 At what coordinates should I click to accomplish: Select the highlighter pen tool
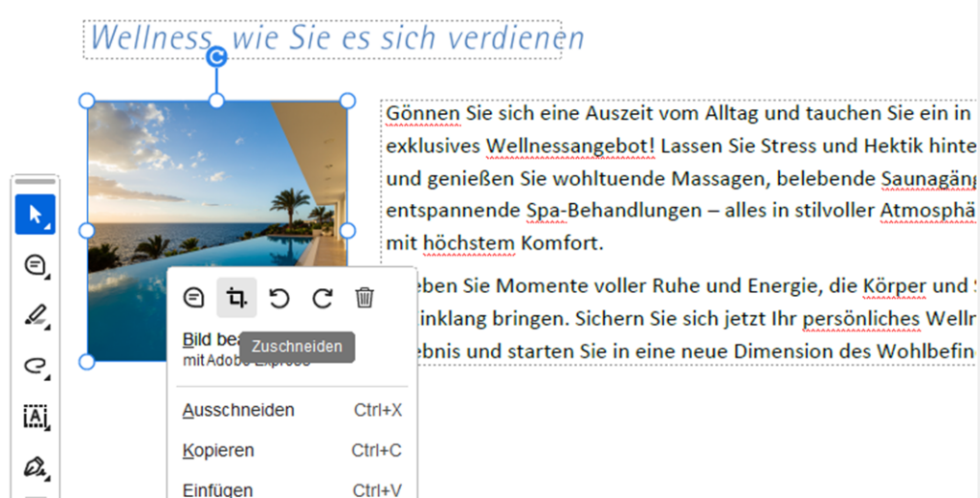pos(35,315)
